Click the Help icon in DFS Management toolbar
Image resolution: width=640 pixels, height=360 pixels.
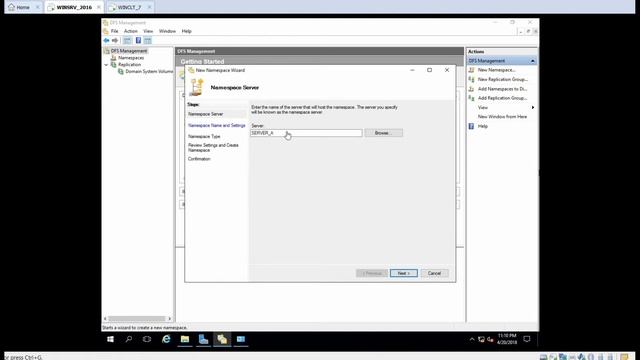138,40
